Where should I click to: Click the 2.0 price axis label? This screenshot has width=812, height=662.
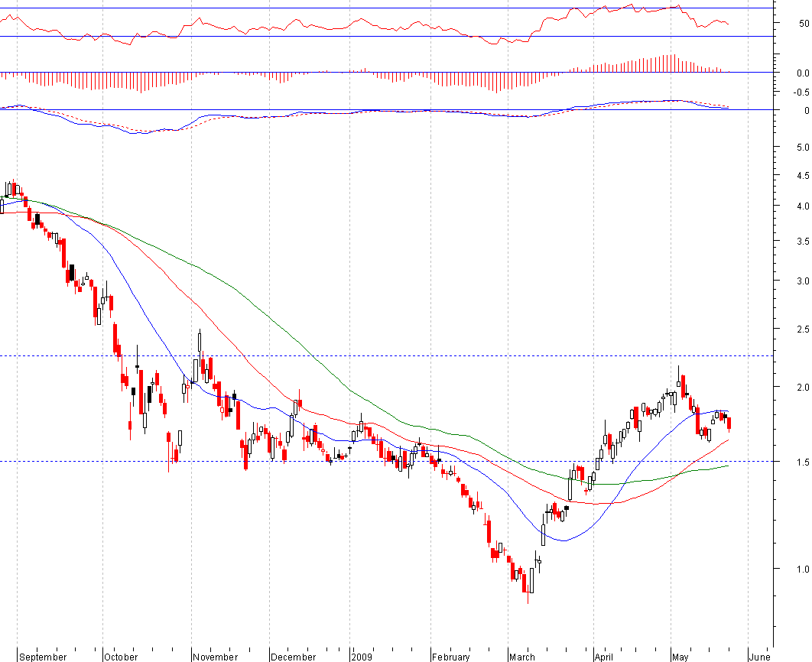point(803,388)
